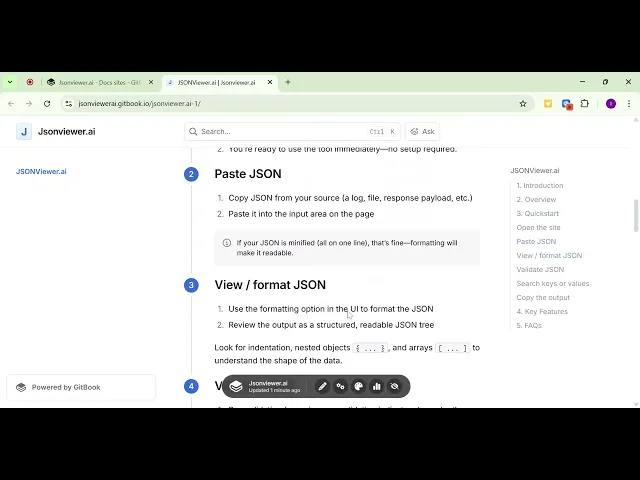
Task: Click the GitBook logo in floating toolbar
Action: pos(236,386)
